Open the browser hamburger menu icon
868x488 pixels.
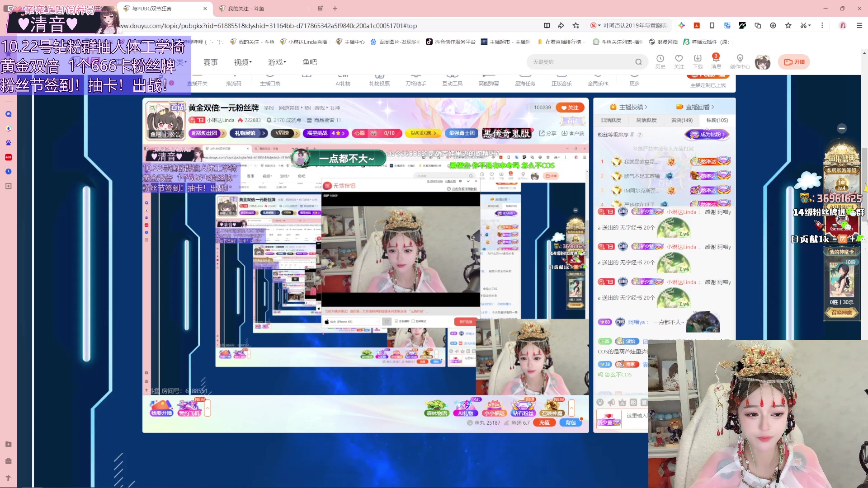(859, 26)
